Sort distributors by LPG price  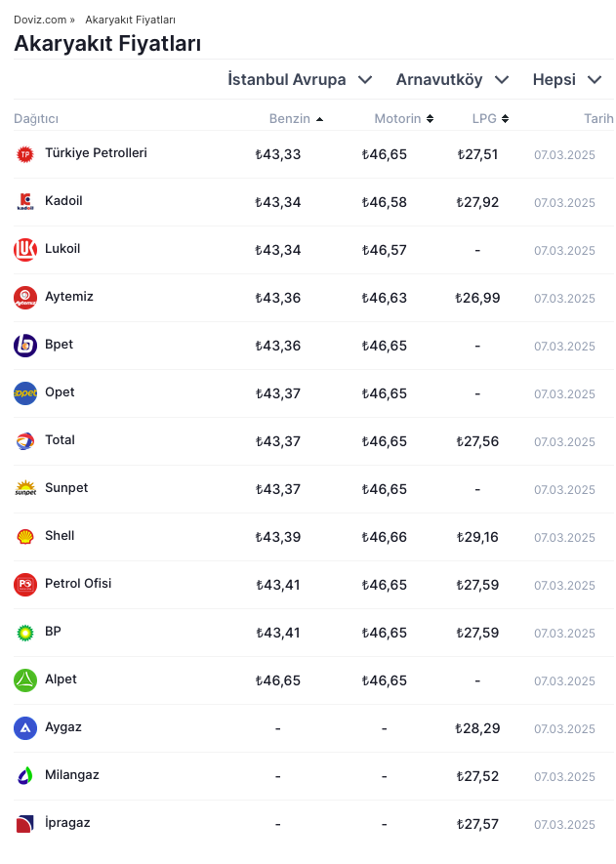tap(490, 119)
